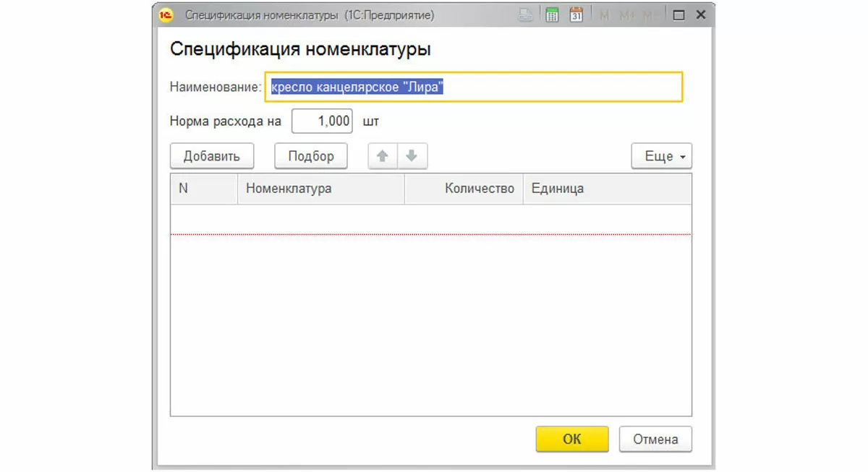This screenshot has width=868, height=472.
Task: Click the Добавить button
Action: click(x=211, y=156)
